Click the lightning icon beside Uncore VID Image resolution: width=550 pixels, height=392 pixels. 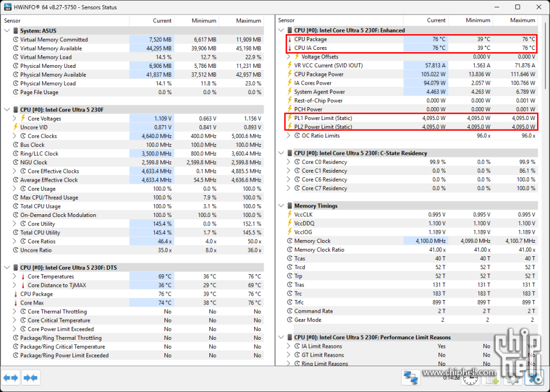16,127
